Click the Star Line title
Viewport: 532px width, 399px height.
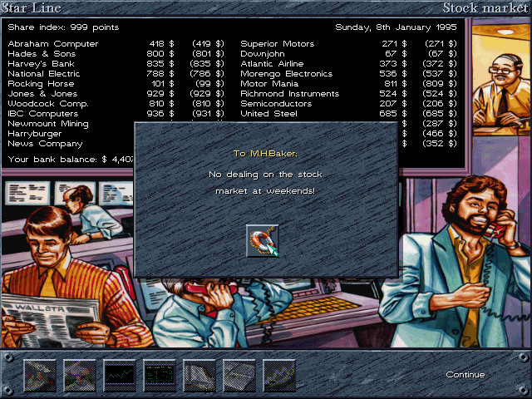point(32,7)
